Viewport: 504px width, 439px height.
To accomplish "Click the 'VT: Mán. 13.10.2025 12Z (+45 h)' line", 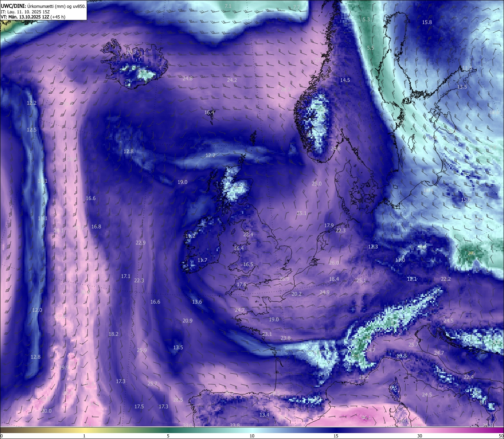I will (33, 17).
